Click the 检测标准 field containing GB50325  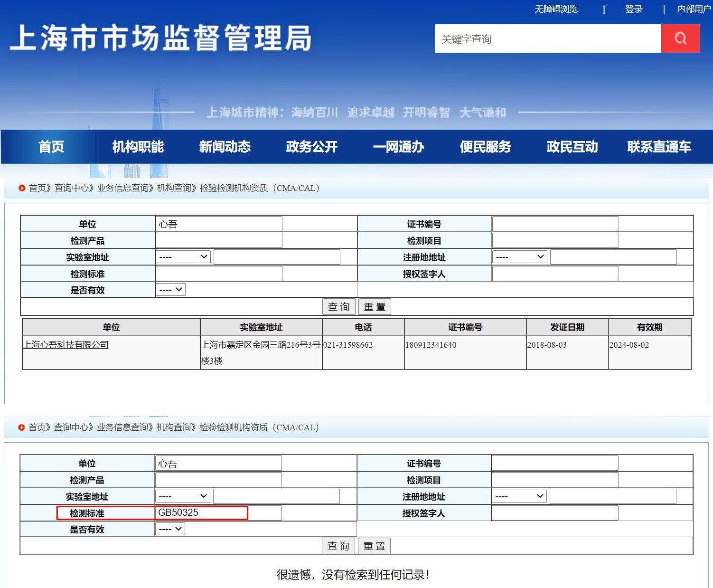coord(218,513)
